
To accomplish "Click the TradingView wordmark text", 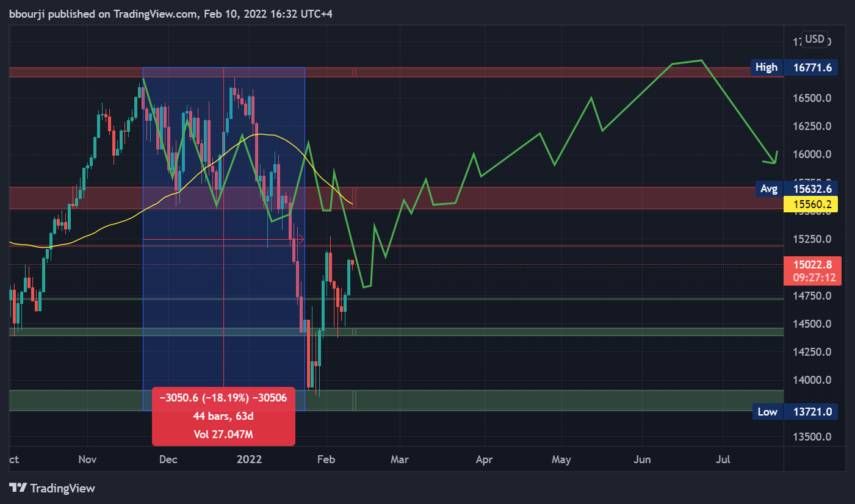I will pos(62,488).
